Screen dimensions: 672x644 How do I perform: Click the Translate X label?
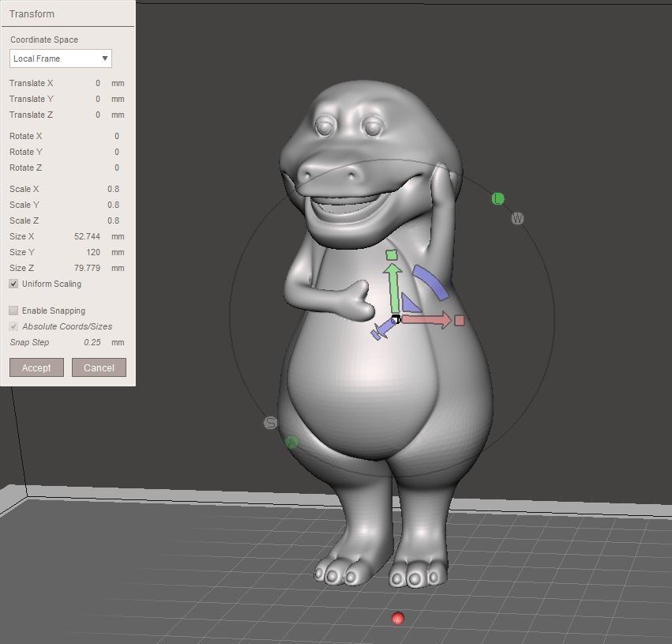coord(32,83)
